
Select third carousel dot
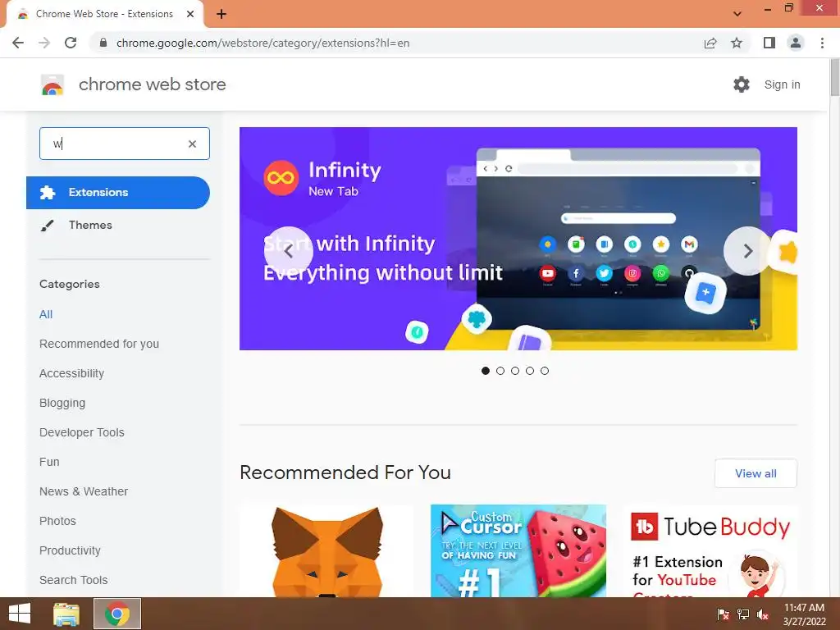(x=515, y=371)
